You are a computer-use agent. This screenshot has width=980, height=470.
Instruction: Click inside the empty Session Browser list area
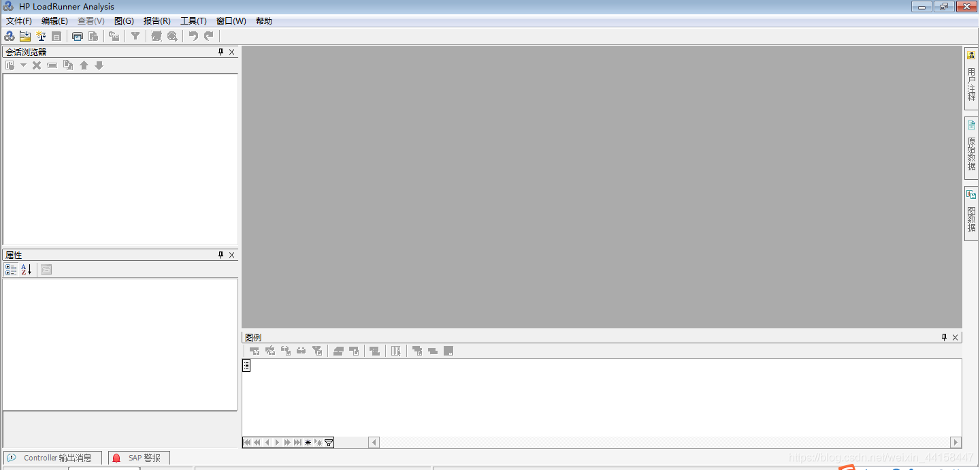120,159
